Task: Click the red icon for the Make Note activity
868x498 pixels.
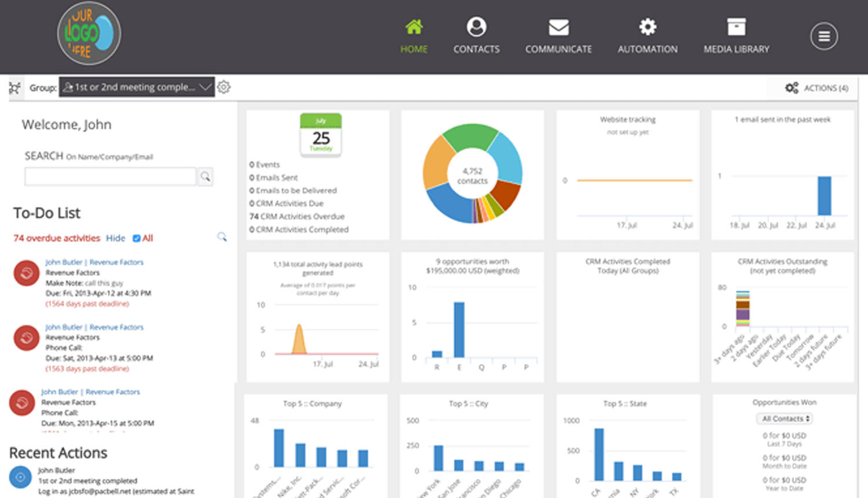Action: coord(27,273)
